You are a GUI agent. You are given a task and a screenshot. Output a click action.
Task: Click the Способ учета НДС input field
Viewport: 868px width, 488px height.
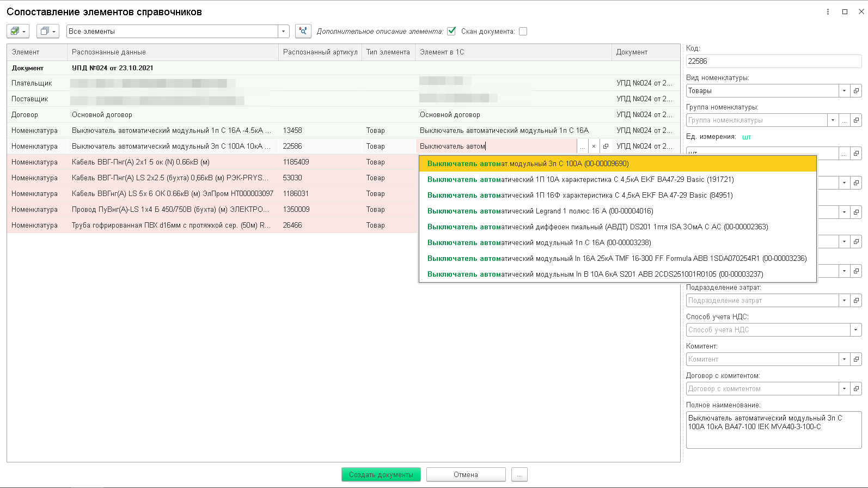point(768,330)
